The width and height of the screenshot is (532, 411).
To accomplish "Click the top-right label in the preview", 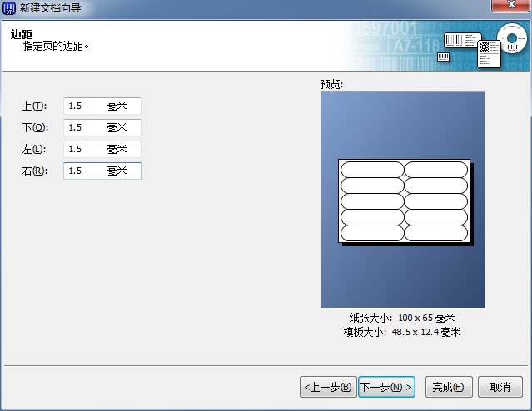I will (435, 170).
